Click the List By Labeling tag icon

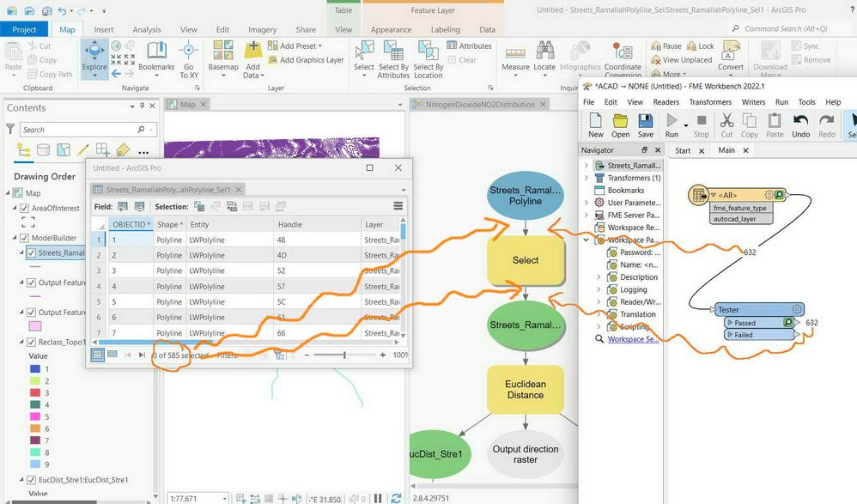(123, 149)
